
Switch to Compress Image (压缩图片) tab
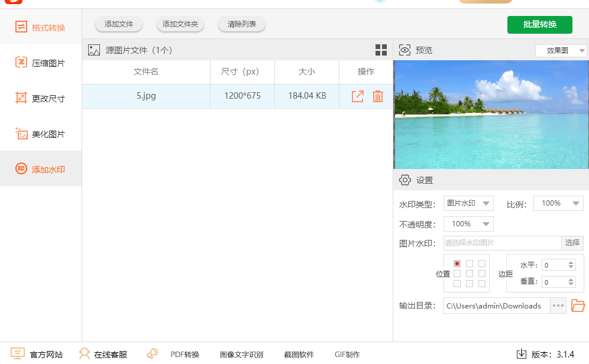coord(41,63)
